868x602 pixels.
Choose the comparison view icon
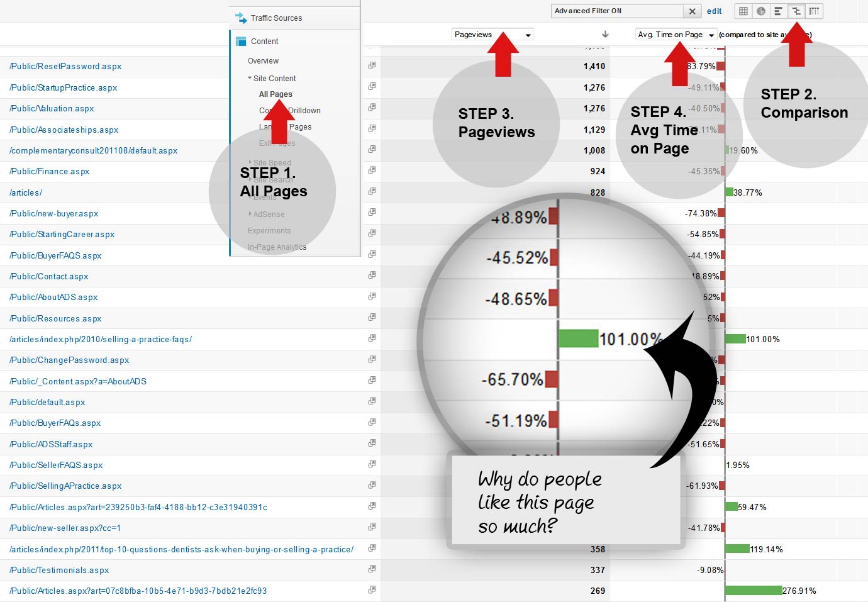796,11
